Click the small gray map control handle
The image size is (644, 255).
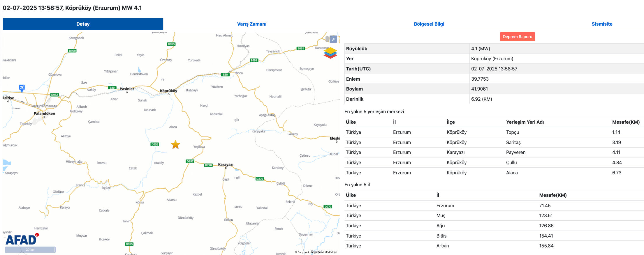(x=327, y=39)
